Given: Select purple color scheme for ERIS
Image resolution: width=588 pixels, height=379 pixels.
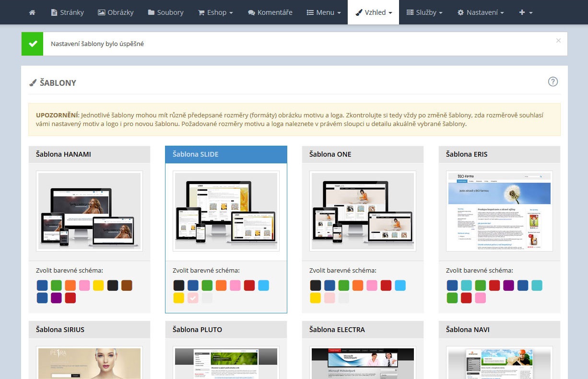Looking at the screenshot, I should tap(508, 286).
